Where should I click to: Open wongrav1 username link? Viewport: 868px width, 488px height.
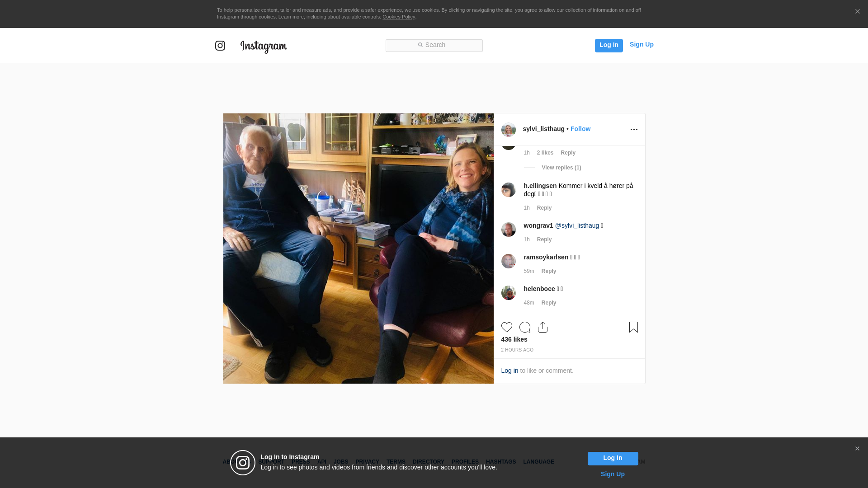pyautogui.click(x=538, y=225)
